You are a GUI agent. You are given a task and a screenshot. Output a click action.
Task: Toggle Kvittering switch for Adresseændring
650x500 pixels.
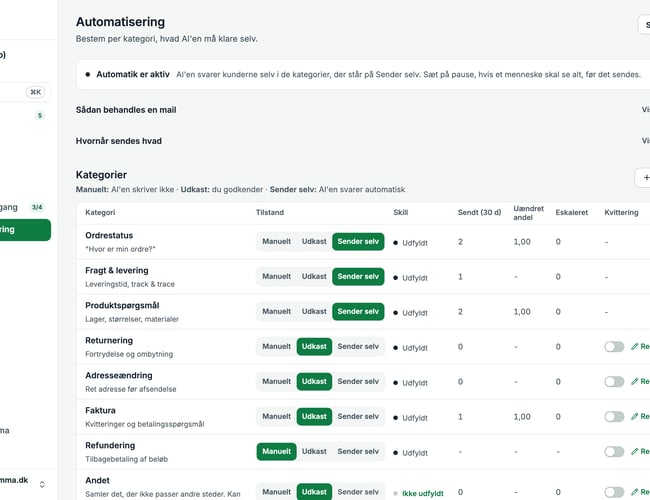coord(614,381)
